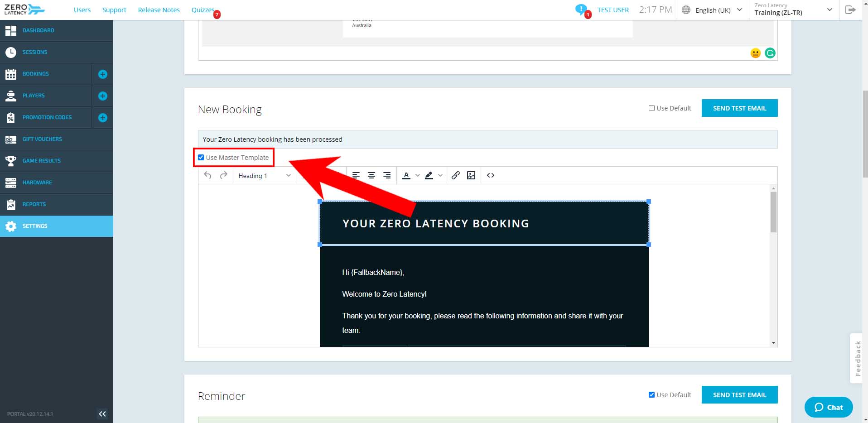Select the YOUR ZERO LATENCY BOOKING heading
This screenshot has height=423, width=868.
(436, 223)
